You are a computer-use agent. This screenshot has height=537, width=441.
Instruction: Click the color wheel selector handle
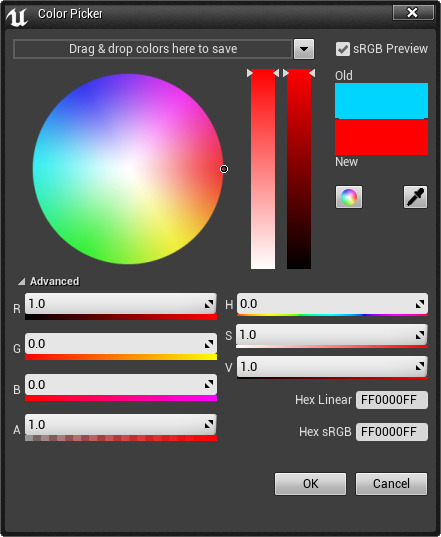tap(224, 169)
